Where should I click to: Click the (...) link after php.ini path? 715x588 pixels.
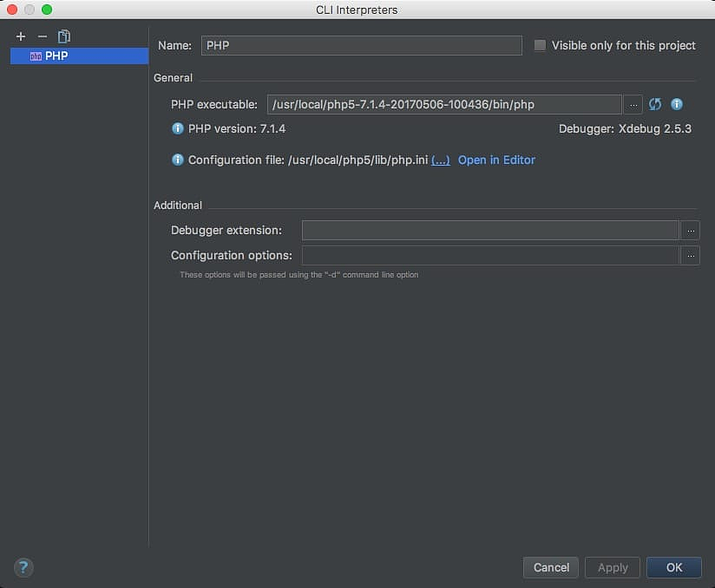[x=441, y=160]
